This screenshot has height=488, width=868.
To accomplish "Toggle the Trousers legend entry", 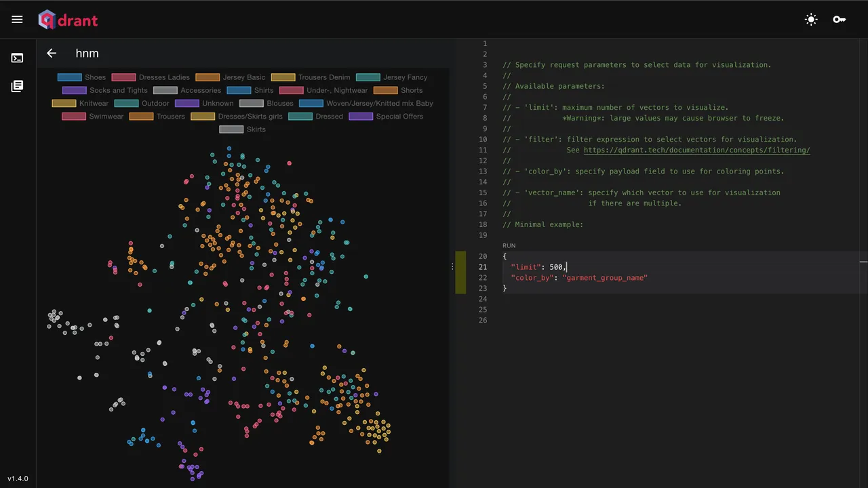I will (x=157, y=117).
